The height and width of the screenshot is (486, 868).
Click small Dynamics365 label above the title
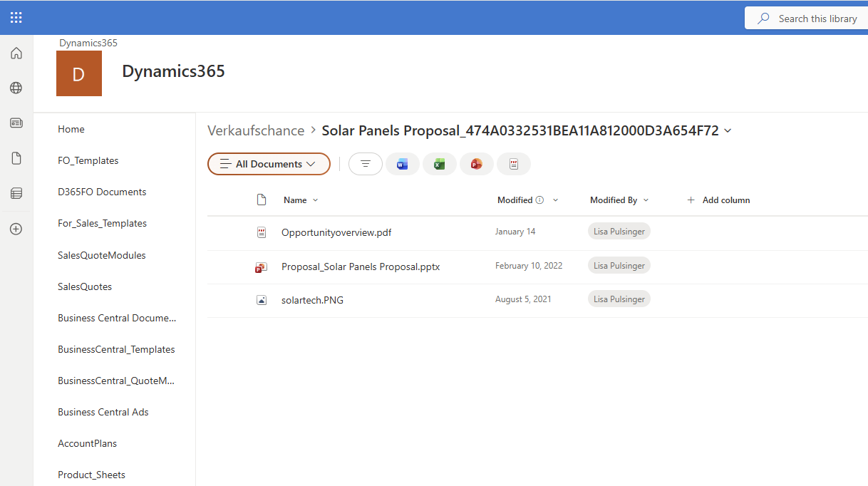pyautogui.click(x=88, y=43)
